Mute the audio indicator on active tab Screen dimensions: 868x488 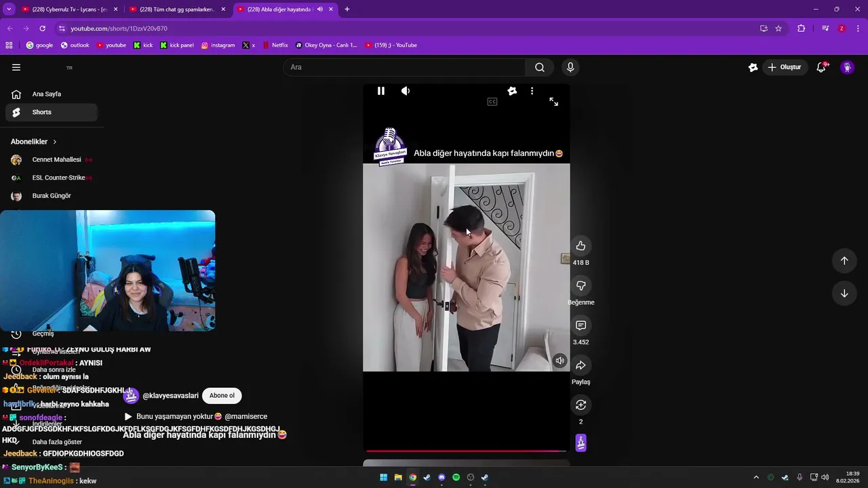[319, 9]
